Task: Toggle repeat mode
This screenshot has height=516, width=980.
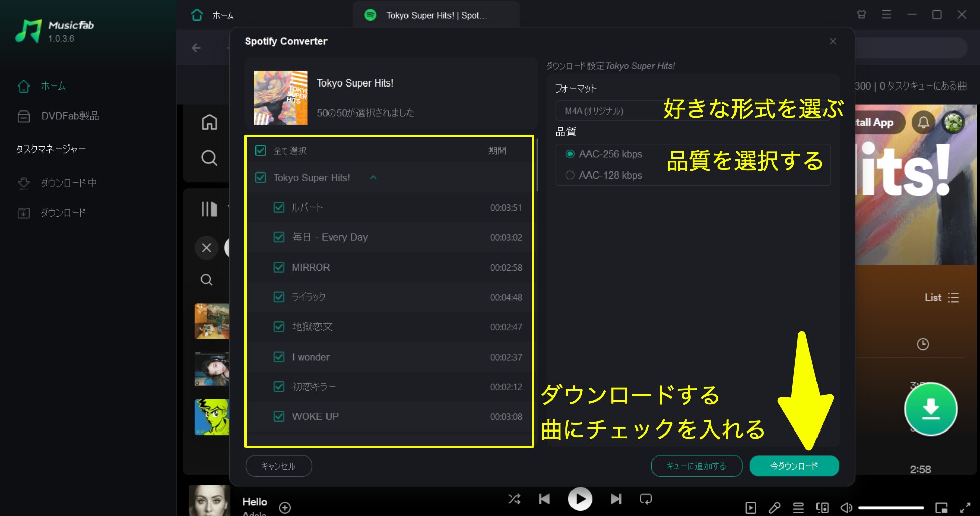Action: pyautogui.click(x=646, y=499)
